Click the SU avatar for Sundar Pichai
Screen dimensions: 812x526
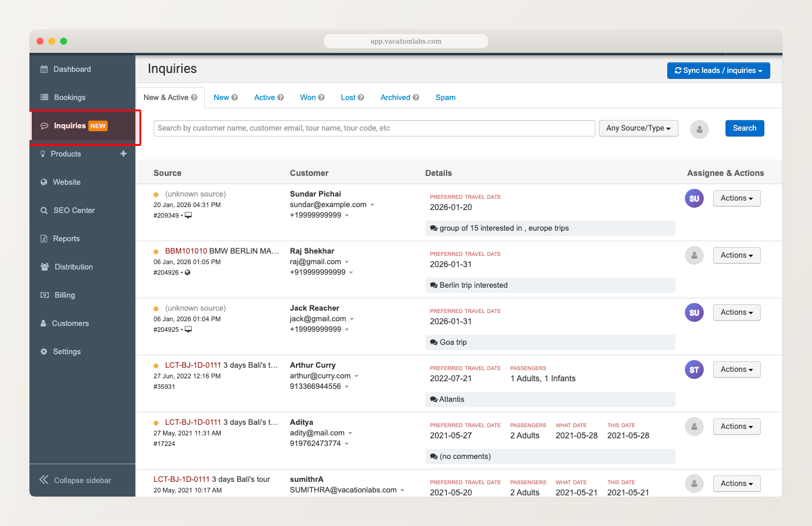pos(694,198)
